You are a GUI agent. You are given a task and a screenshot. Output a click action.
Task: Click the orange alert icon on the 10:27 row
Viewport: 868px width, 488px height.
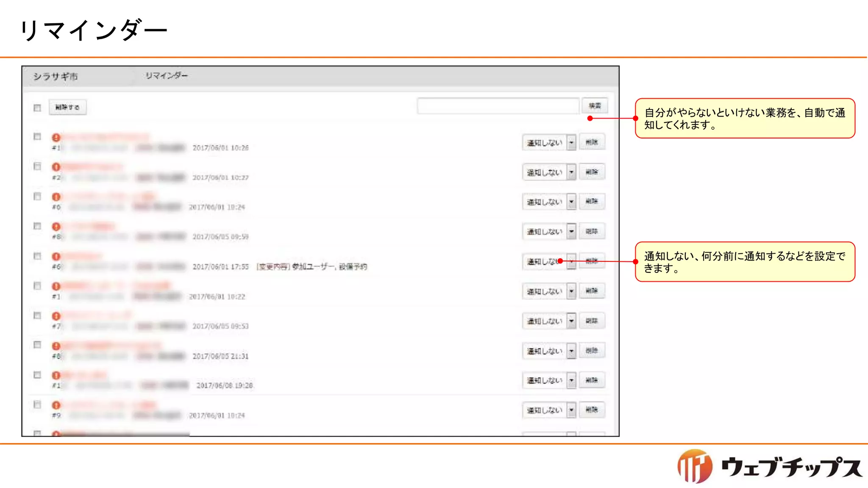(x=56, y=167)
